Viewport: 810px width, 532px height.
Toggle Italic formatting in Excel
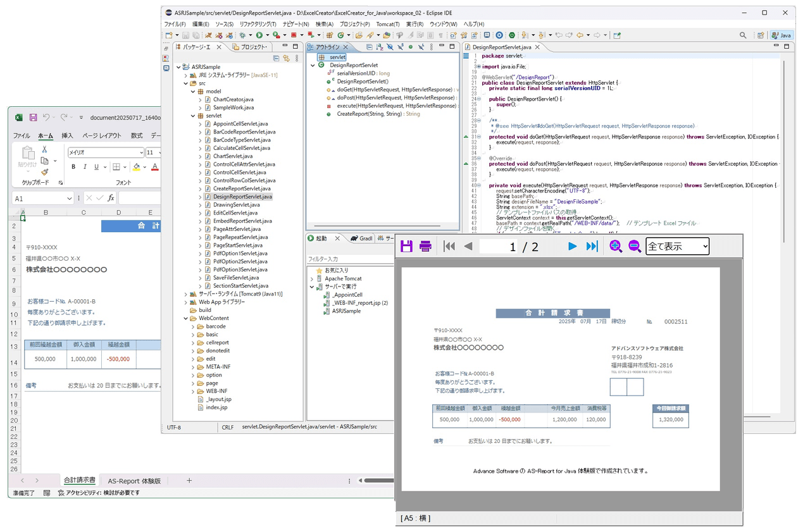[85, 167]
